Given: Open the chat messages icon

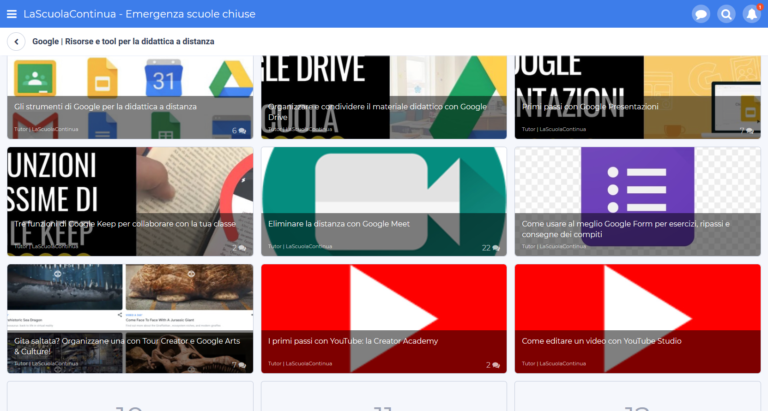Looking at the screenshot, I should 701,14.
